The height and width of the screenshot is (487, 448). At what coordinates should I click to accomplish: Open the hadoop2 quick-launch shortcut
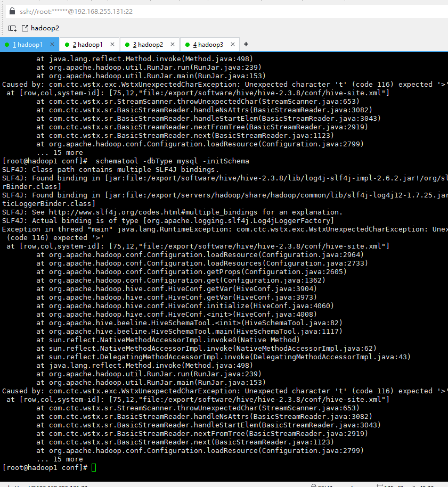pos(40,28)
